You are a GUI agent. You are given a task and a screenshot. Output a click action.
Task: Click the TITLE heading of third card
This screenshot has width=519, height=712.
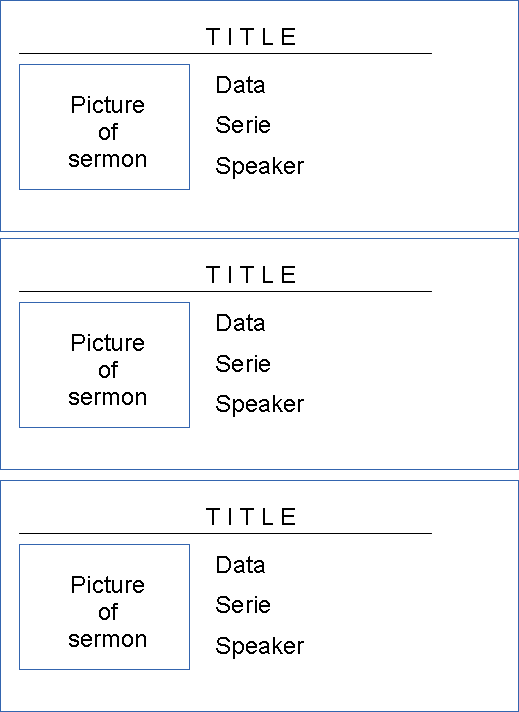tap(251, 517)
